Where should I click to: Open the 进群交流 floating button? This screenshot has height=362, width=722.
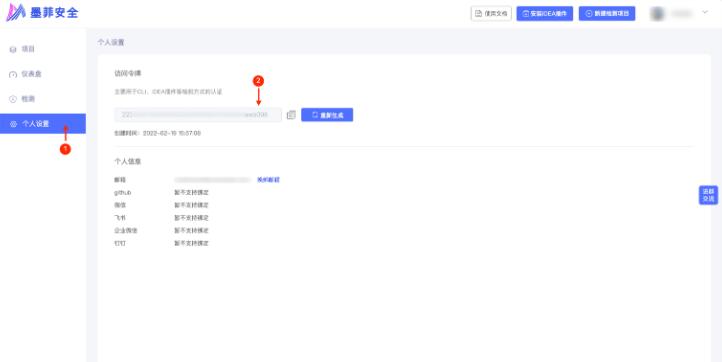pos(708,195)
